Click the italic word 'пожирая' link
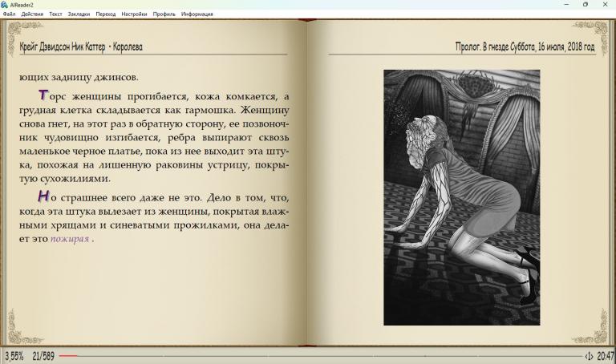Screen dimensions: 616x364 pyautogui.click(x=70, y=239)
